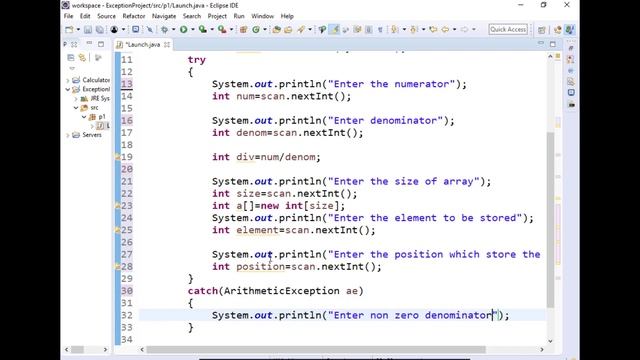Select the Launch.java editor tab
This screenshot has height=360, width=640.
point(142,44)
